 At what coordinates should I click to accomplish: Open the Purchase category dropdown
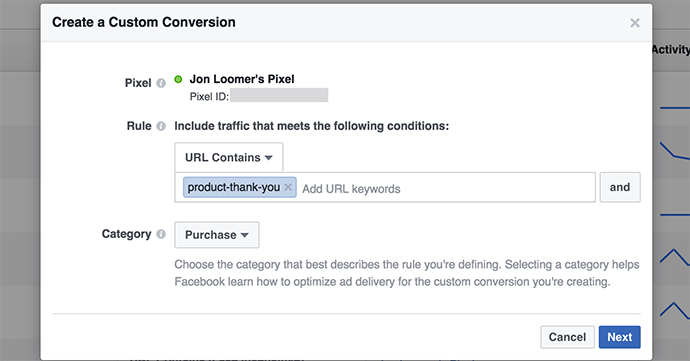217,235
